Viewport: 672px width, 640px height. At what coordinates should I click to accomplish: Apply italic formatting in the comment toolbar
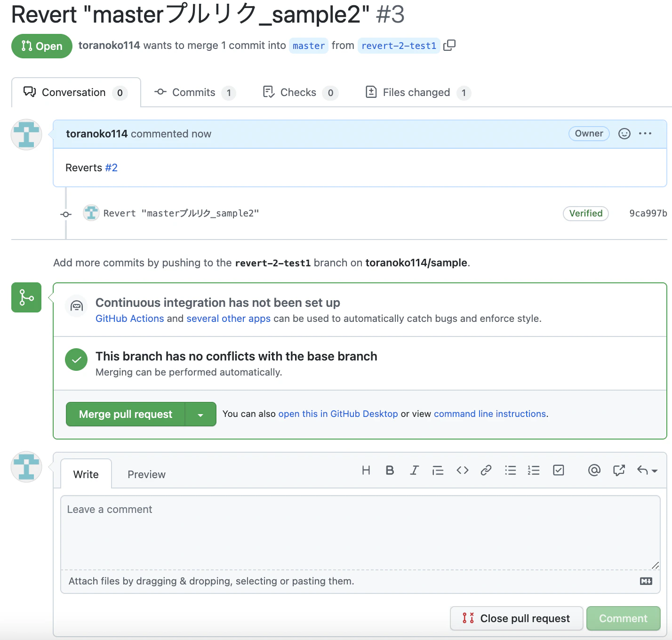414,470
